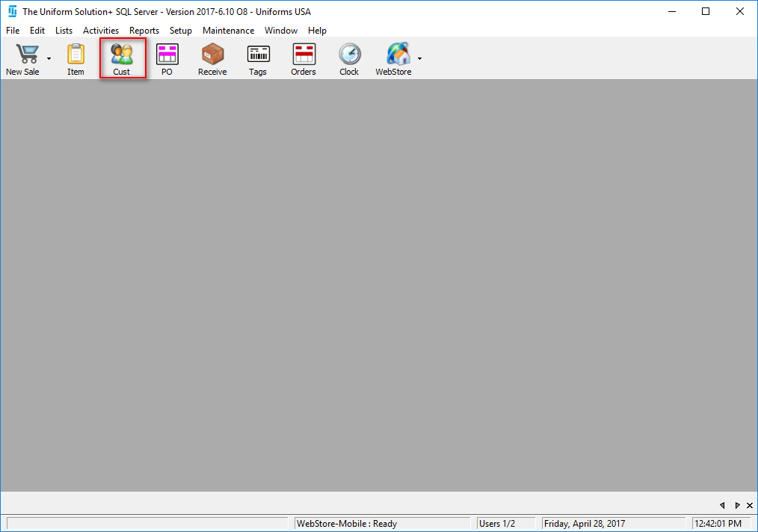
Task: Click the left arrow in bottom-right corner
Action: tap(723, 505)
